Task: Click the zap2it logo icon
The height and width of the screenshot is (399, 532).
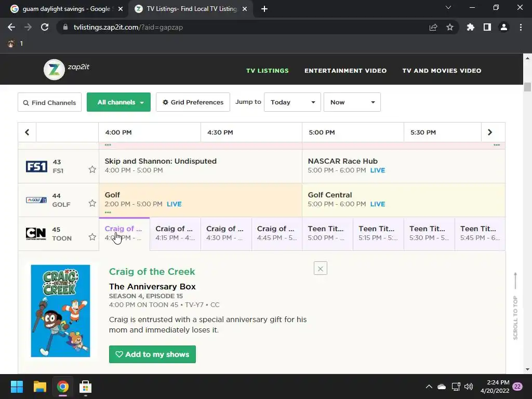Action: tap(54, 70)
